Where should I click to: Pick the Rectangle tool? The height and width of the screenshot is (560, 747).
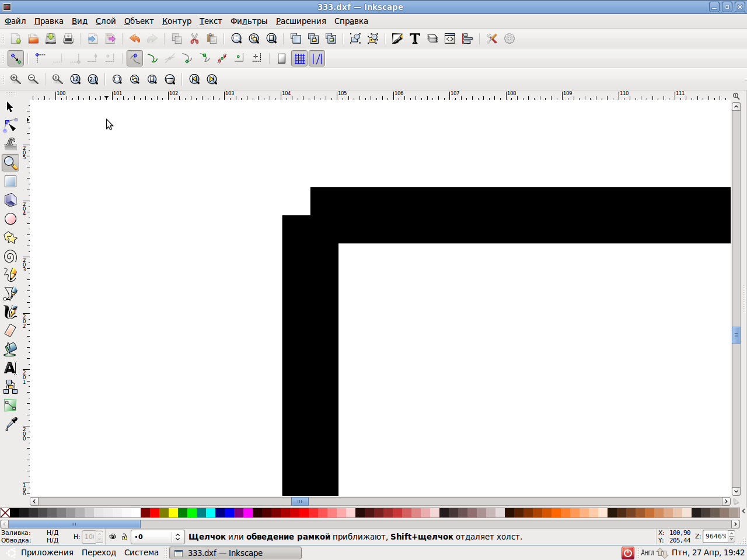point(10,181)
